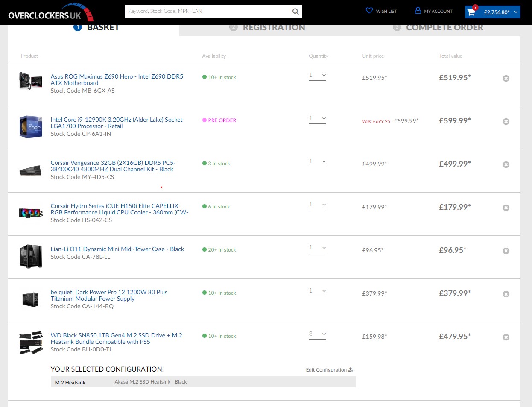Open the Corsair Vengeance memory thumbnail

click(31, 170)
